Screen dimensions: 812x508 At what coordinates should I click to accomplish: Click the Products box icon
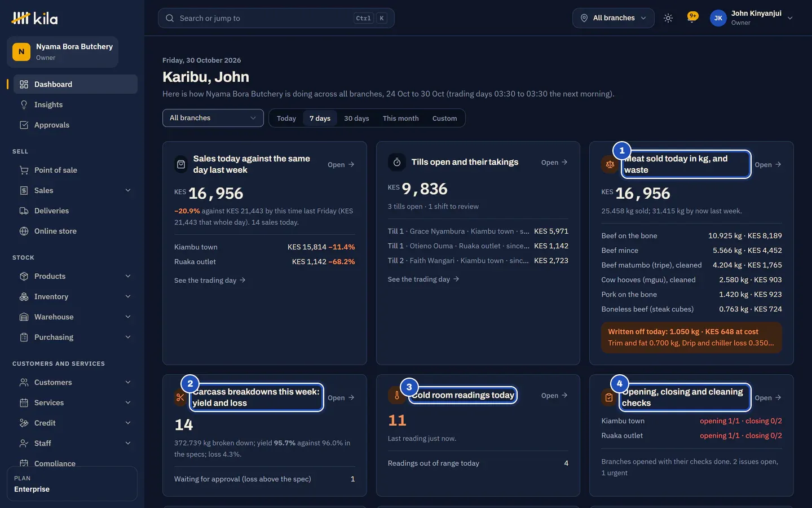pyautogui.click(x=24, y=276)
